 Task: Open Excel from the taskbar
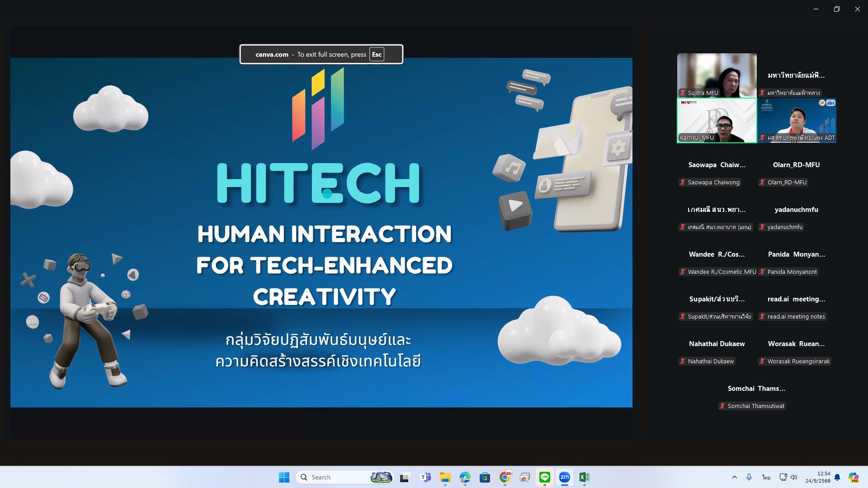click(584, 477)
